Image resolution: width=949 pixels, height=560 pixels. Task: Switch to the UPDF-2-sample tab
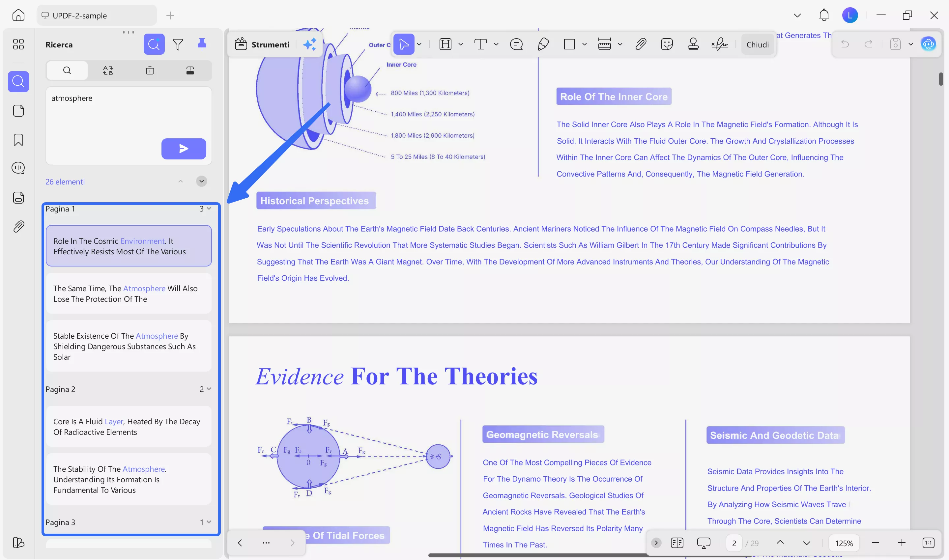coord(96,15)
